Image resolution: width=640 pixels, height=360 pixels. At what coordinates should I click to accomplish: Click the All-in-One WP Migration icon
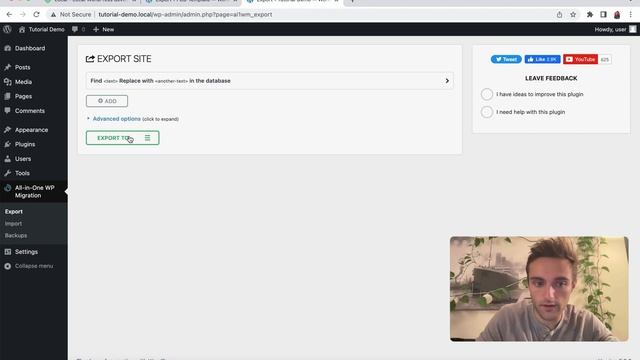click(x=8, y=188)
